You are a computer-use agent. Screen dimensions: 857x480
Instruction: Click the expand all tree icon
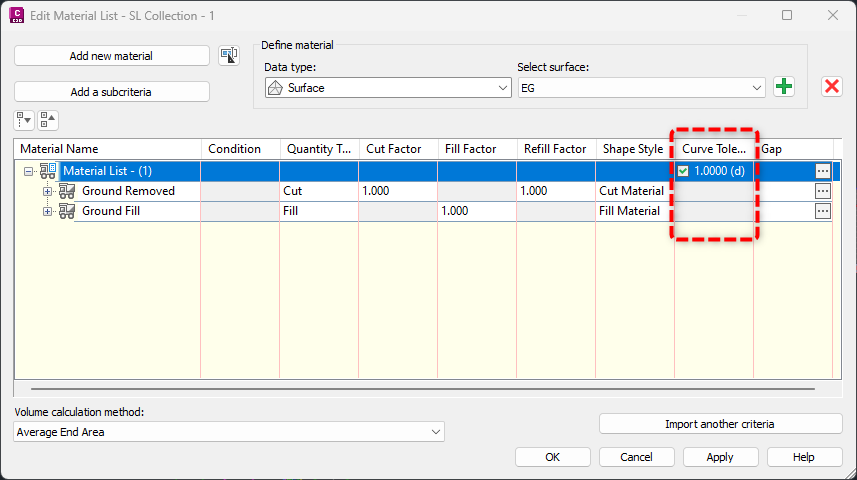[x=24, y=120]
